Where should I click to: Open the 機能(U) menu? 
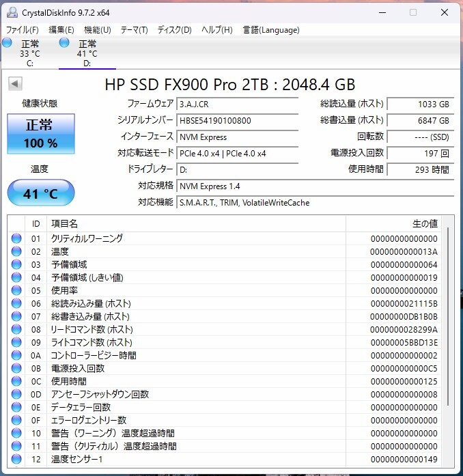(x=98, y=30)
